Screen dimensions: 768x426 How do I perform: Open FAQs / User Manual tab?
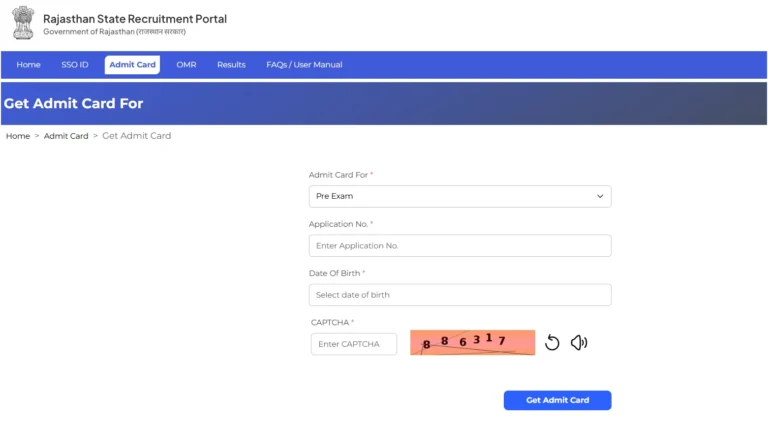point(304,65)
